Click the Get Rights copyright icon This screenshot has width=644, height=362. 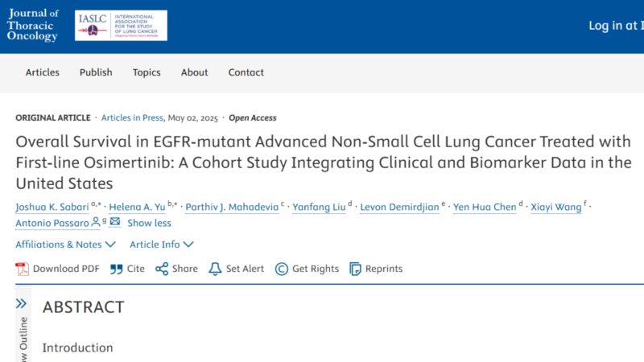281,269
